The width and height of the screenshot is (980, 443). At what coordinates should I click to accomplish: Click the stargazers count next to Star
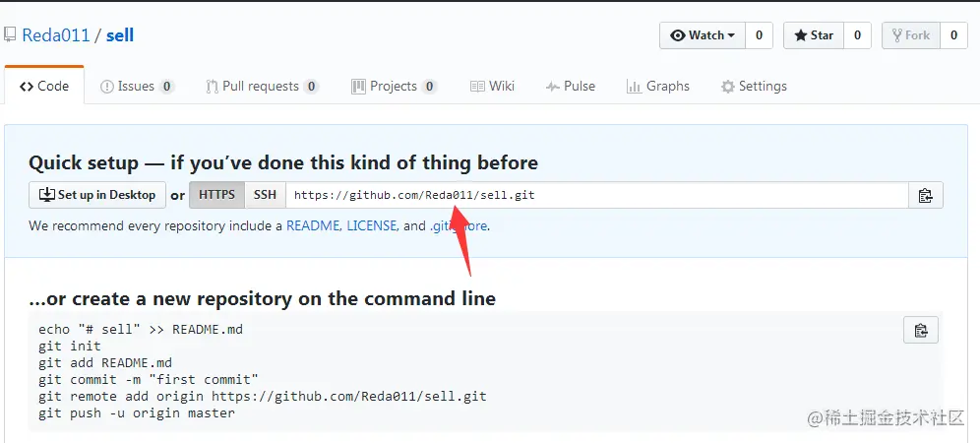click(x=858, y=35)
